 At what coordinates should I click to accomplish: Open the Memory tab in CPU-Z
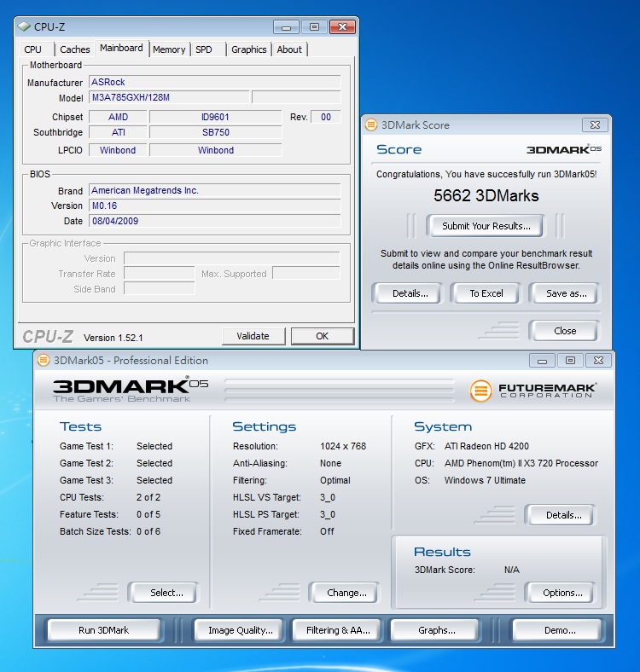click(x=169, y=49)
